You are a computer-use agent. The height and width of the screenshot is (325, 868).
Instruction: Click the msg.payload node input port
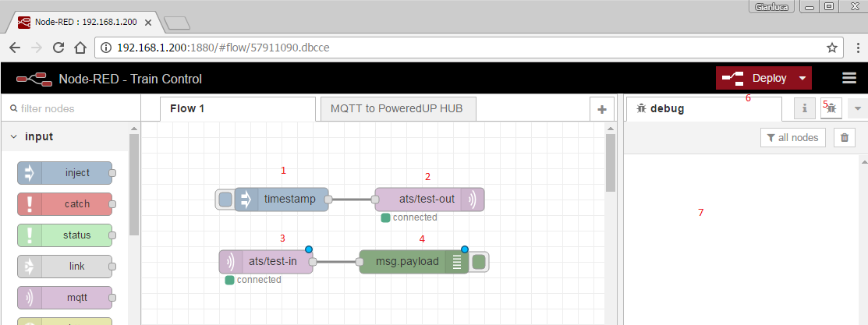360,261
